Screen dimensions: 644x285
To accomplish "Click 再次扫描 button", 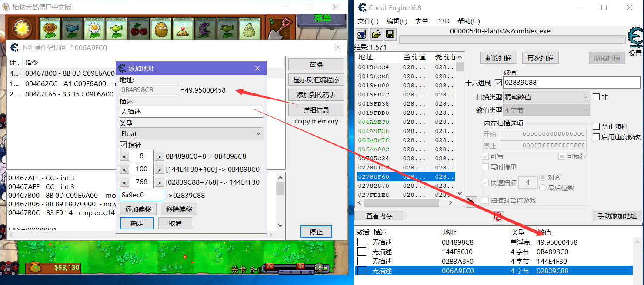I will (x=541, y=58).
